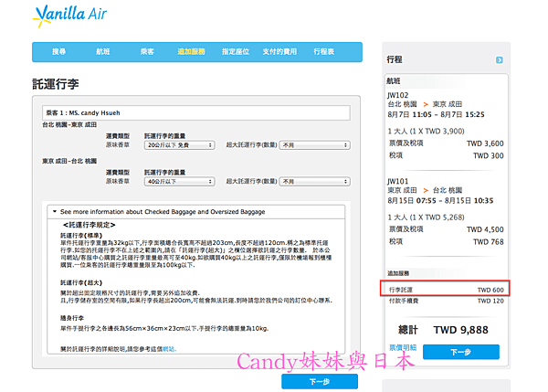This screenshot has height=392, width=548.
Task: Open oversized baggage dropdown for 東京成田-台北桃園
Action: click(x=314, y=182)
